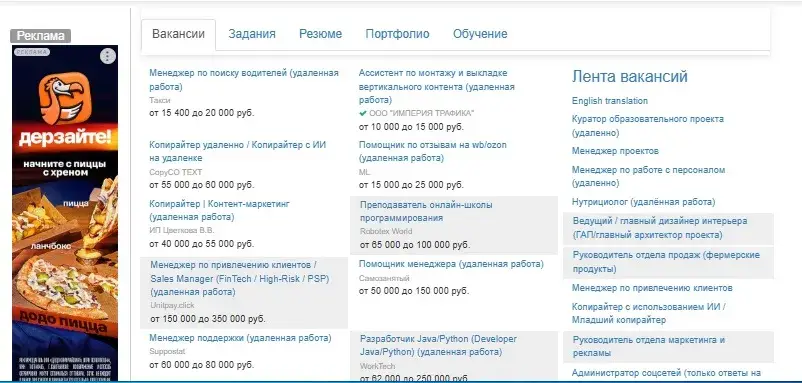Click employer name WorkTech
The width and height of the screenshot is (802, 383).
click(x=377, y=366)
